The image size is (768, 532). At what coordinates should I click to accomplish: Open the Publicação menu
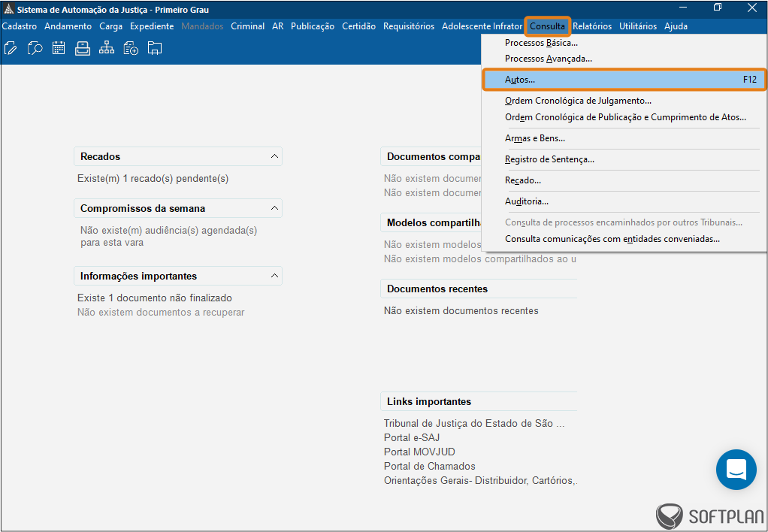pyautogui.click(x=313, y=26)
